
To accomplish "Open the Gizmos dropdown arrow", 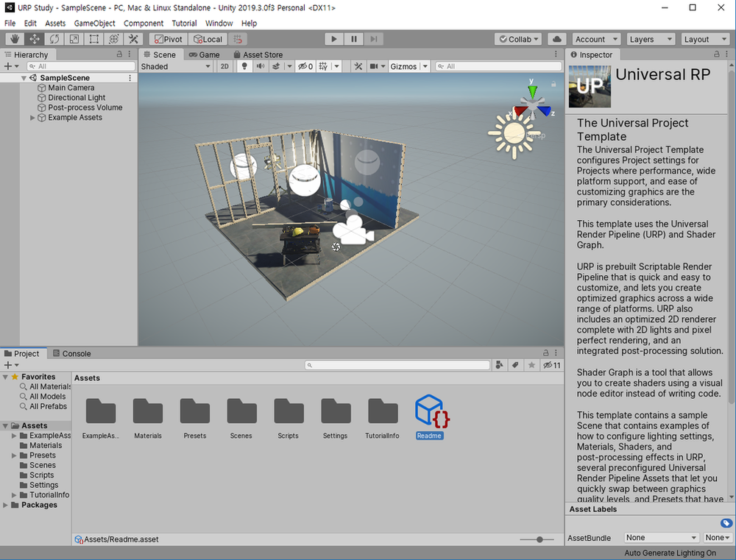I will pyautogui.click(x=425, y=66).
